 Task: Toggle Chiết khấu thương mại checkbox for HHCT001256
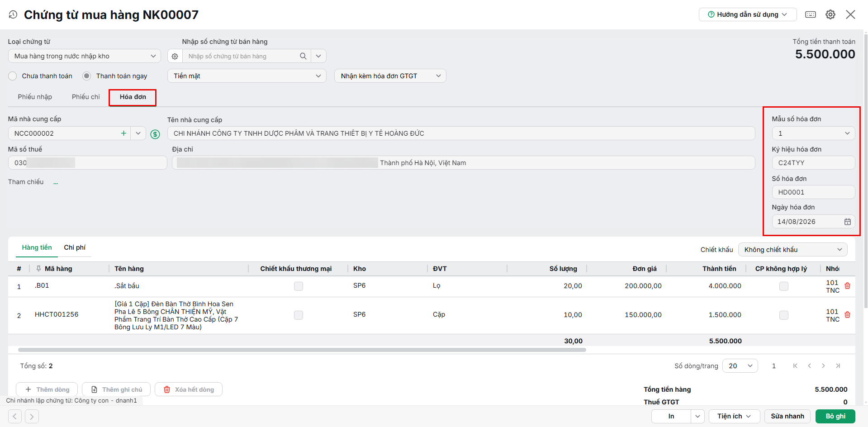pos(299,315)
